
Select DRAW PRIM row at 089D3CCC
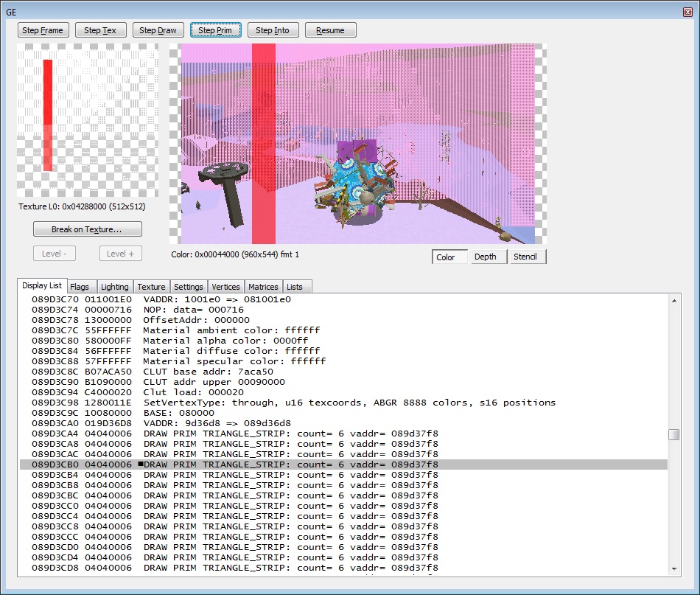click(344, 537)
